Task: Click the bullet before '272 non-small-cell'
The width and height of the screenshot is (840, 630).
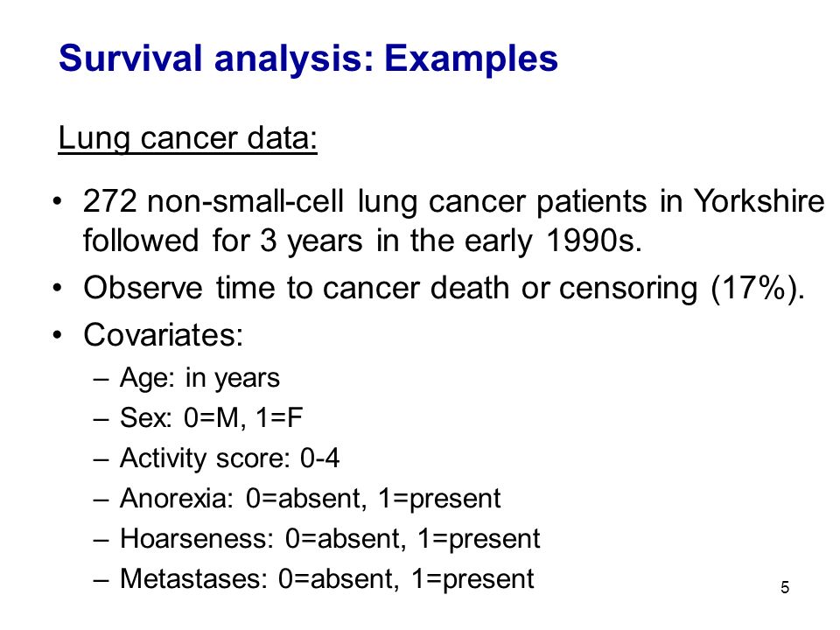Action: point(58,201)
